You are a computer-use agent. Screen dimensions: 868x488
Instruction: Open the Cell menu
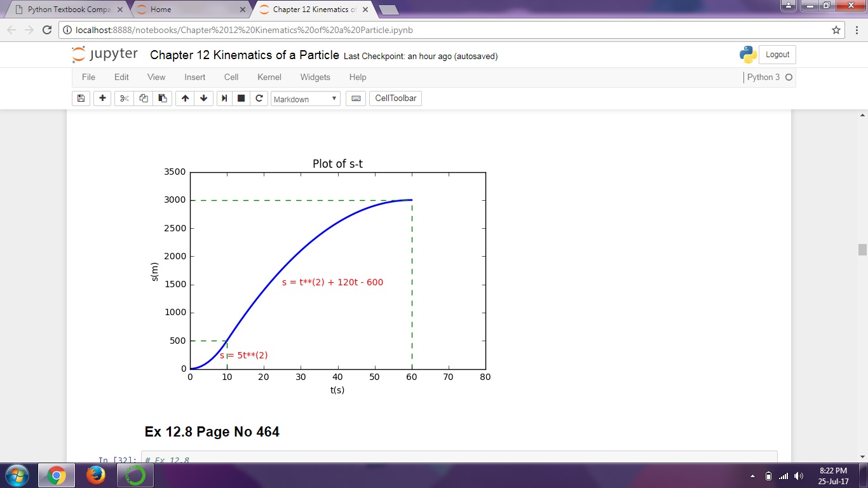coord(231,77)
